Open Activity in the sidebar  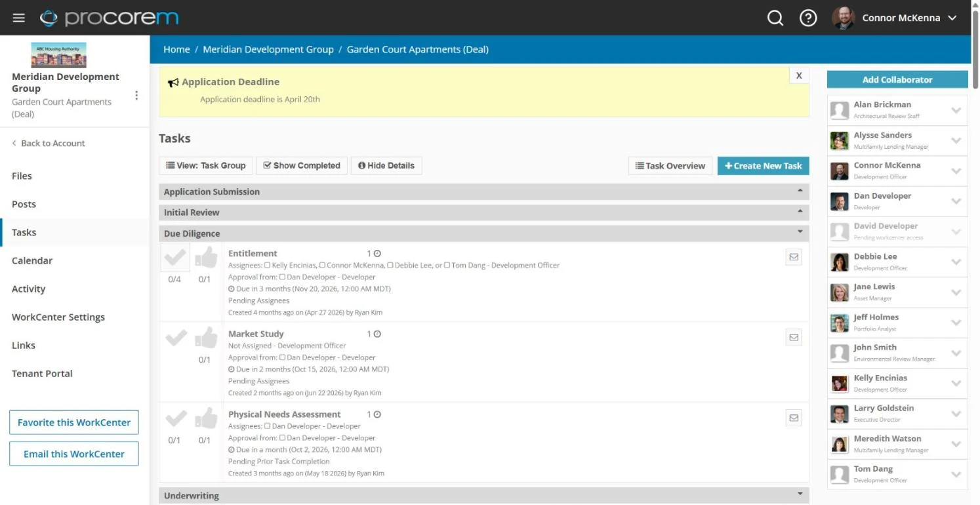pos(29,289)
